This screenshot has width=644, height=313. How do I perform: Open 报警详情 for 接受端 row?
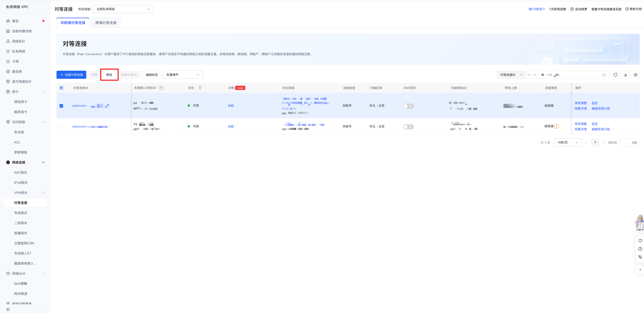581,129
